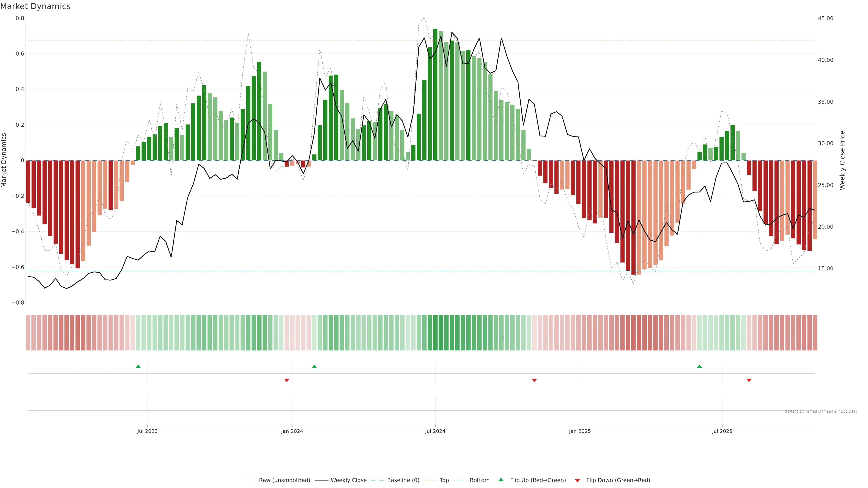The width and height of the screenshot is (868, 488).
Task: Click the red flip-down marker near November 2024
Action: [x=534, y=380]
